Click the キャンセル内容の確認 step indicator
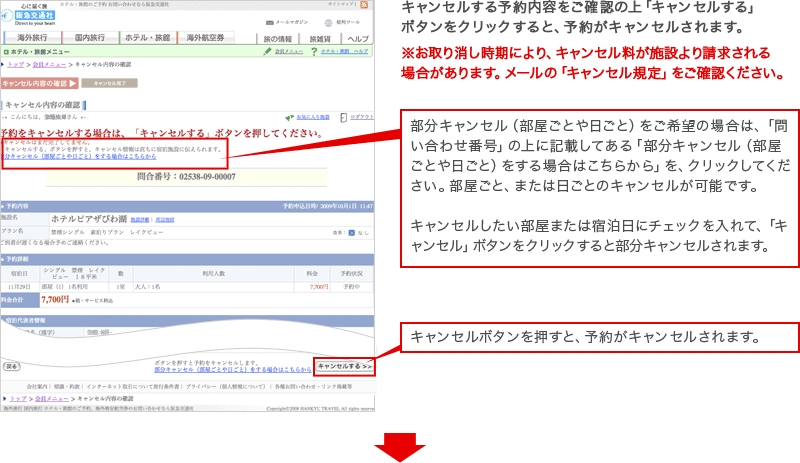800x463 pixels. point(39,83)
